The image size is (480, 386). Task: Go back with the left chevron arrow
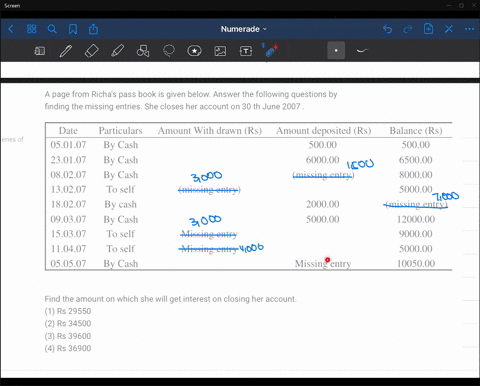[x=11, y=29]
